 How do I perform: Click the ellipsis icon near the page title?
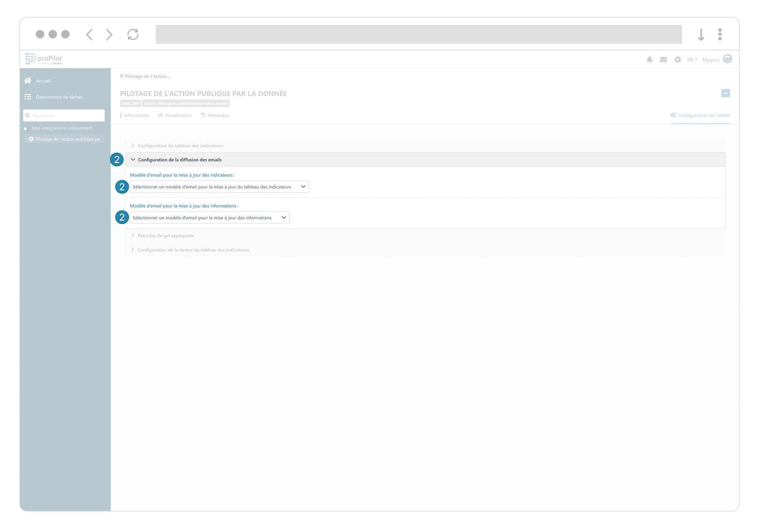726,93
